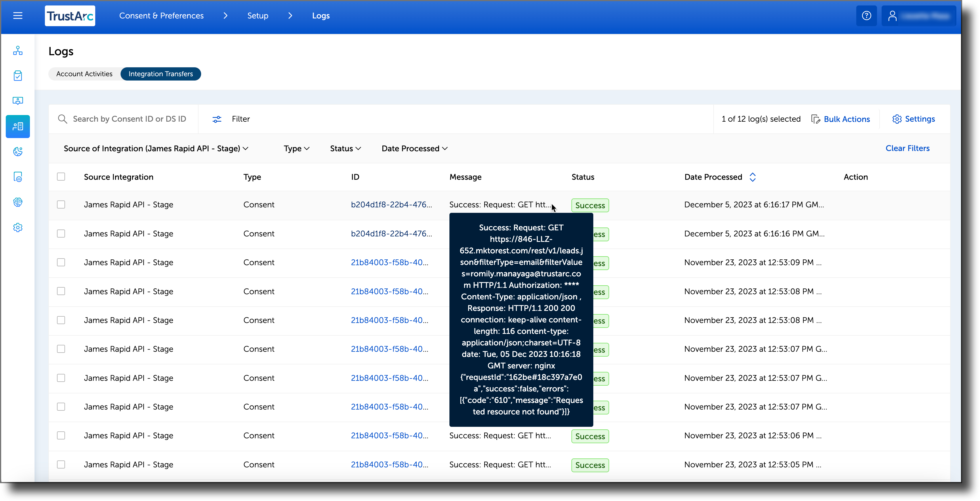The width and height of the screenshot is (980, 501).
Task: Open the hierarchy nodes sidebar icon
Action: click(x=18, y=51)
